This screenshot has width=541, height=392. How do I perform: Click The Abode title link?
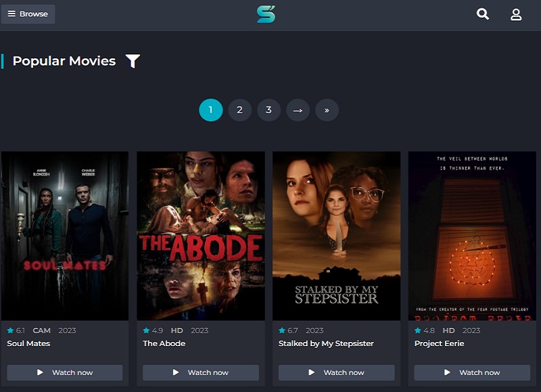pos(164,343)
